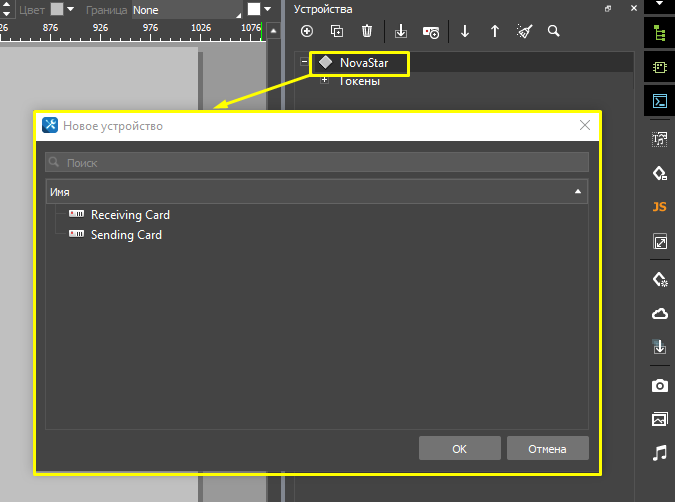Click the Отмена button
This screenshot has height=502, width=675.
point(547,449)
